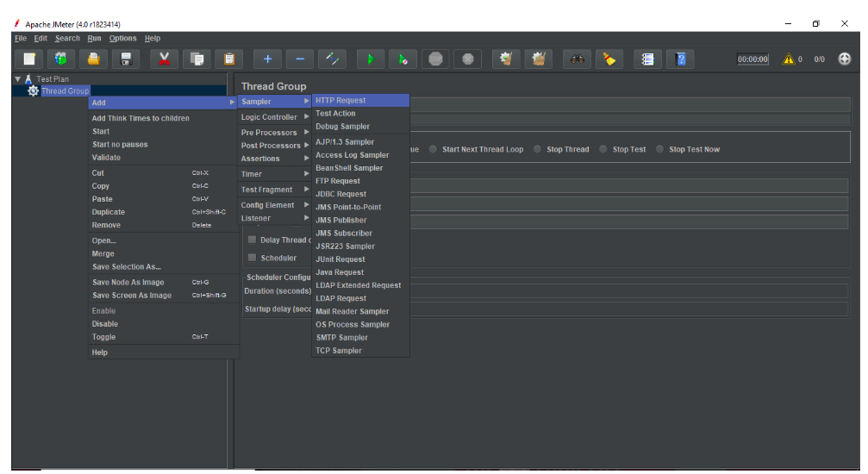Click Validate in the context menu
Image resolution: width=868 pixels, height=474 pixels.
coord(107,158)
